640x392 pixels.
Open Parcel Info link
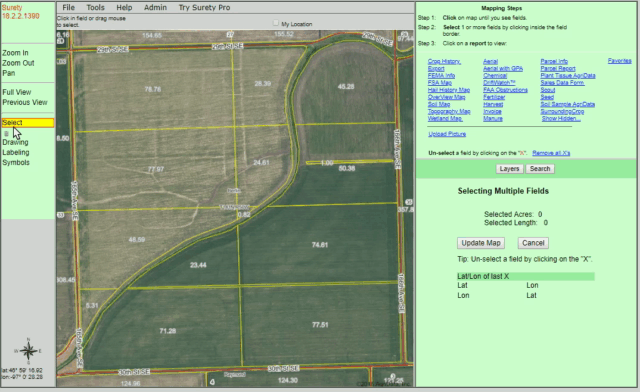coord(554,61)
